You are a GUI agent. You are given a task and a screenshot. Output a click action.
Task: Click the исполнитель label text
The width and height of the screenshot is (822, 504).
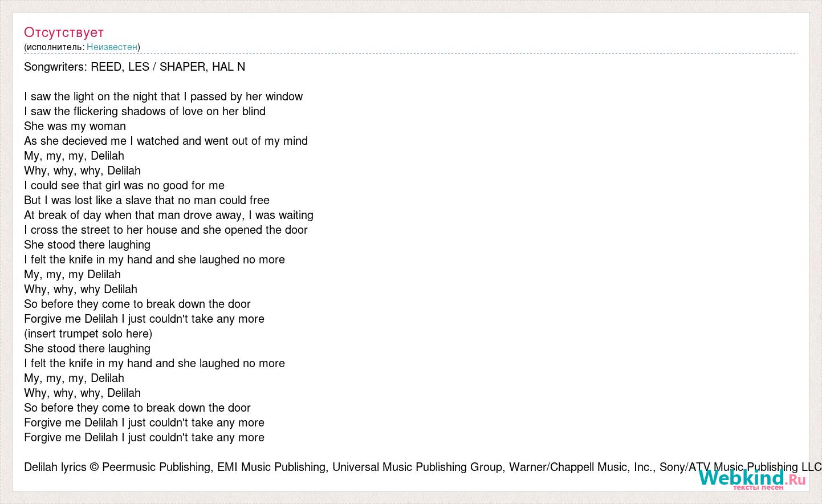click(55, 47)
